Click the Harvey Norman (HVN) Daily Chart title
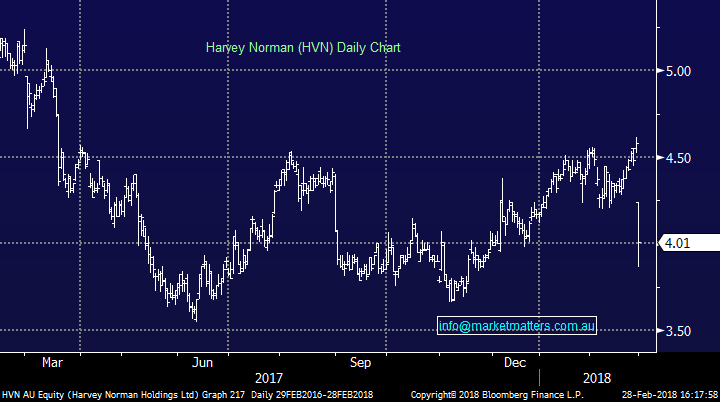720x402 pixels. click(303, 48)
